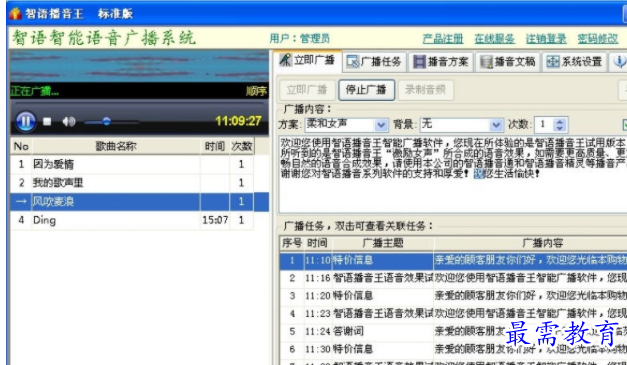627x365 pixels.
Task: Click the No column header in playlist
Action: (x=21, y=146)
